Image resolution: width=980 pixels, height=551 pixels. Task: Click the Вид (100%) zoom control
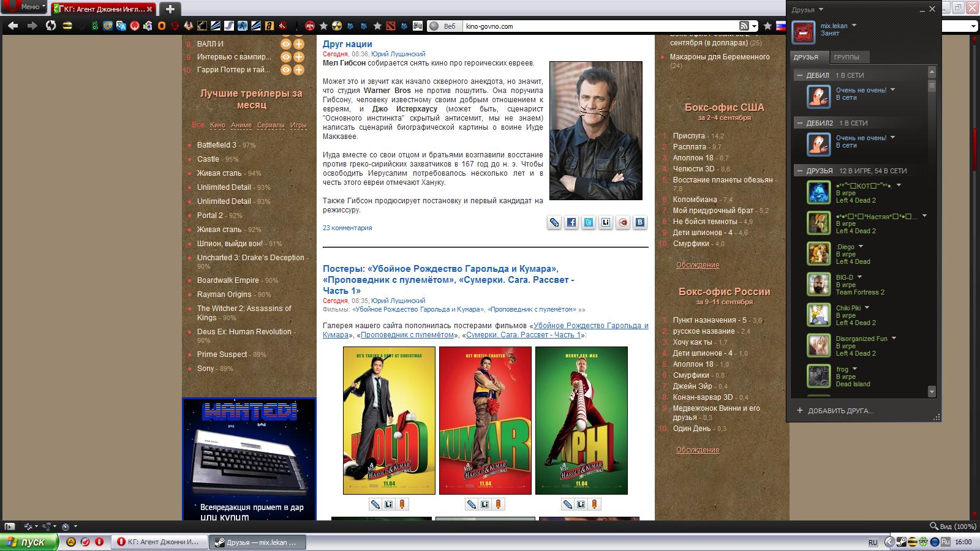coord(953,527)
